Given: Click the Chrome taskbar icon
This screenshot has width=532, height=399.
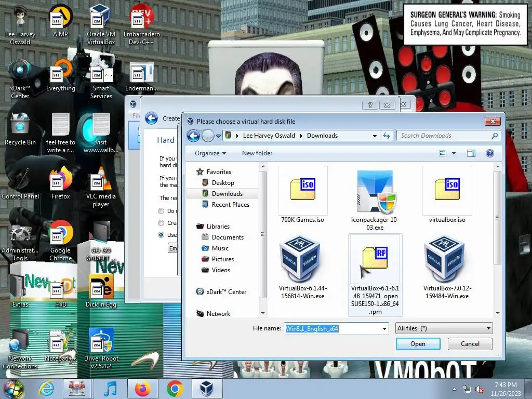Looking at the screenshot, I should pyautogui.click(x=175, y=389).
